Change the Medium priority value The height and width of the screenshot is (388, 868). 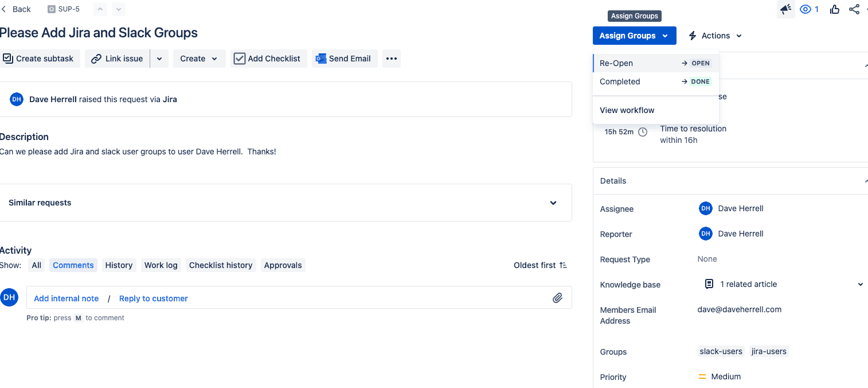click(x=720, y=377)
